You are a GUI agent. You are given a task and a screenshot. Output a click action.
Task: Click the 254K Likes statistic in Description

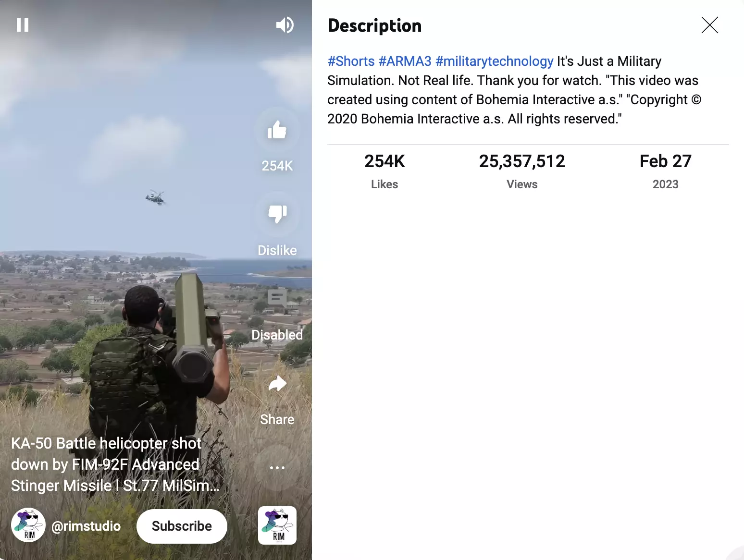384,171
